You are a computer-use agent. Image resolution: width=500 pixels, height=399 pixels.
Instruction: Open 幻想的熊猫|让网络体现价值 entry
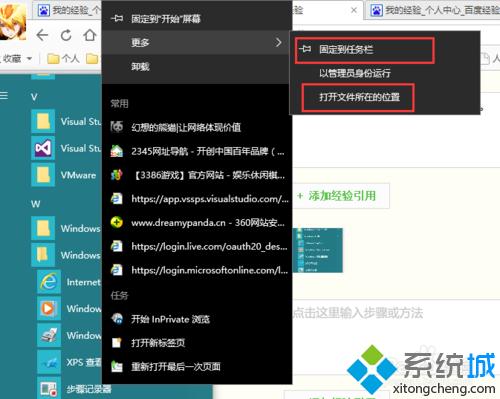pyautogui.click(x=197, y=127)
